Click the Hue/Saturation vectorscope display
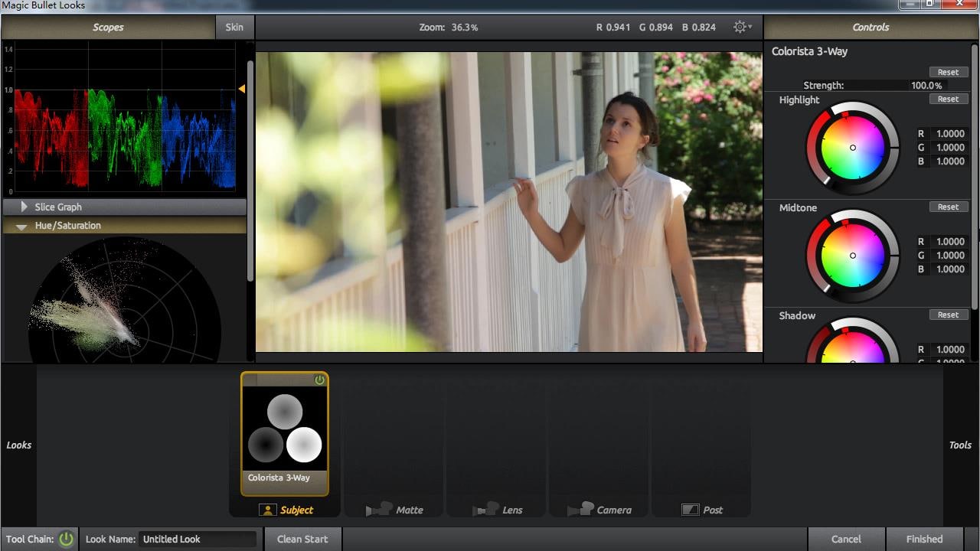This screenshot has height=551, width=980. 124,299
